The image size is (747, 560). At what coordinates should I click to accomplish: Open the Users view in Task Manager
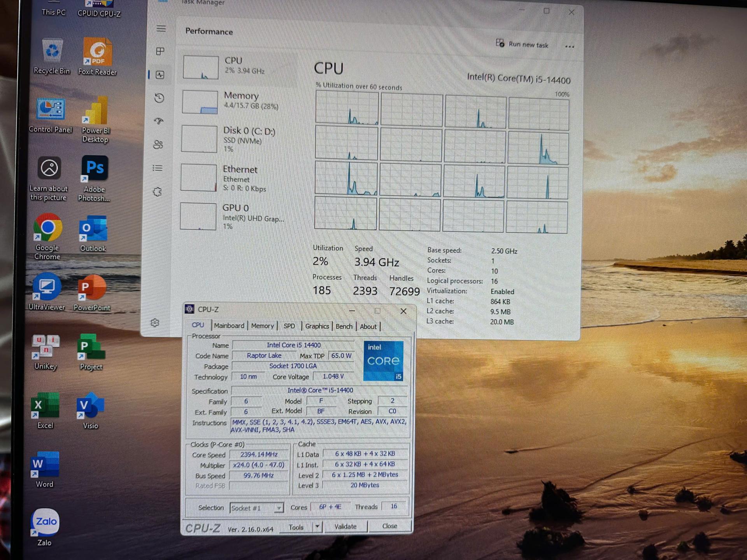pos(158,145)
